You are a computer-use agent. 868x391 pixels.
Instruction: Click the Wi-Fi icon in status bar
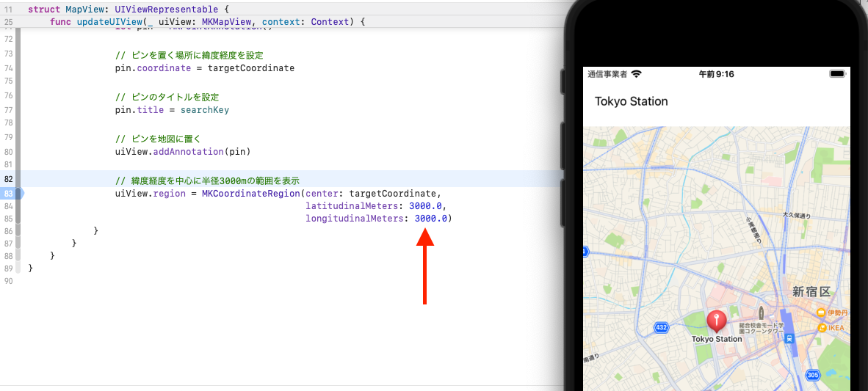click(x=636, y=74)
